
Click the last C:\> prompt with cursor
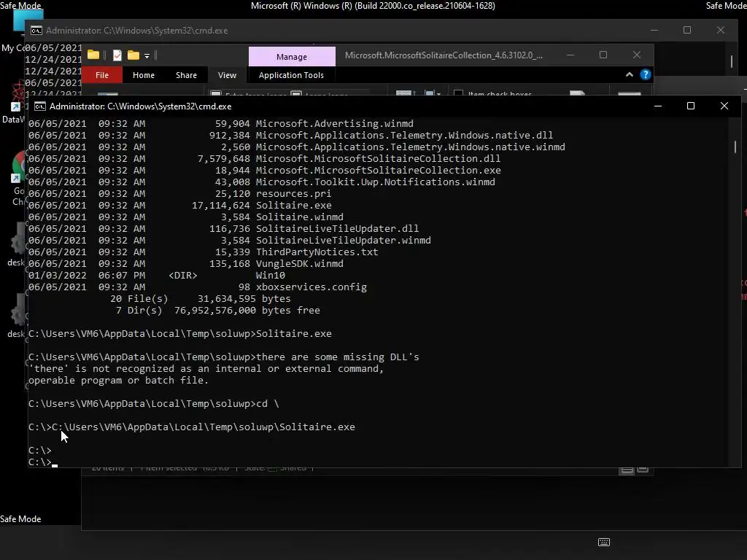click(x=43, y=462)
